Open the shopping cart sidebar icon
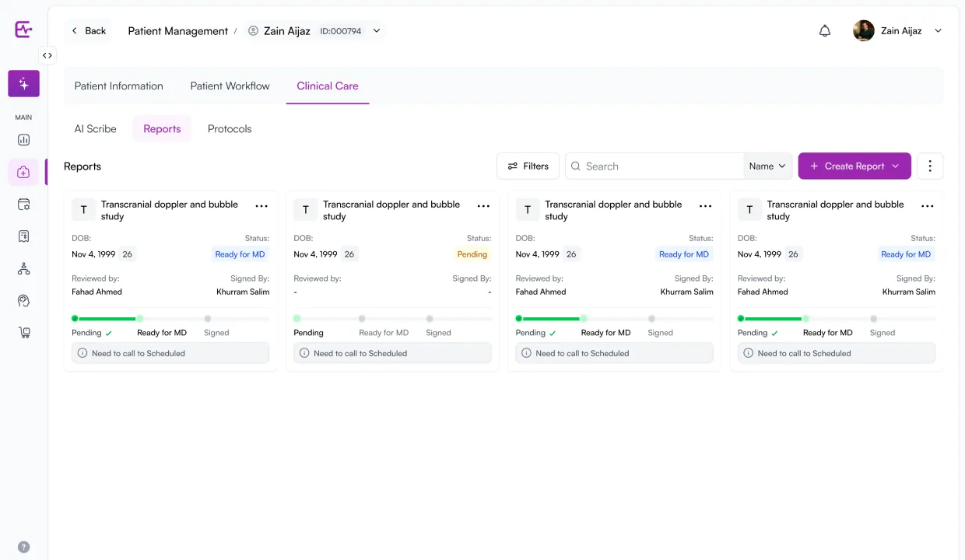The width and height of the screenshot is (965, 560). (x=23, y=333)
